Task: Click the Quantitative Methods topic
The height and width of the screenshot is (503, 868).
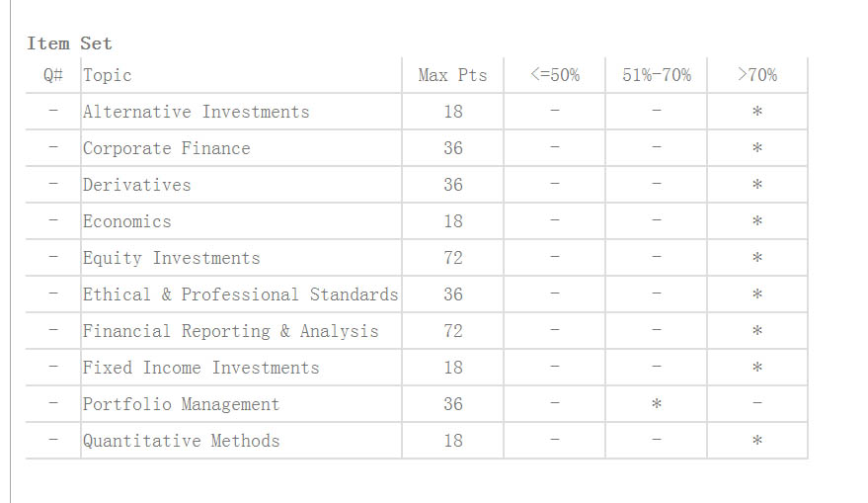Action: coord(181,441)
